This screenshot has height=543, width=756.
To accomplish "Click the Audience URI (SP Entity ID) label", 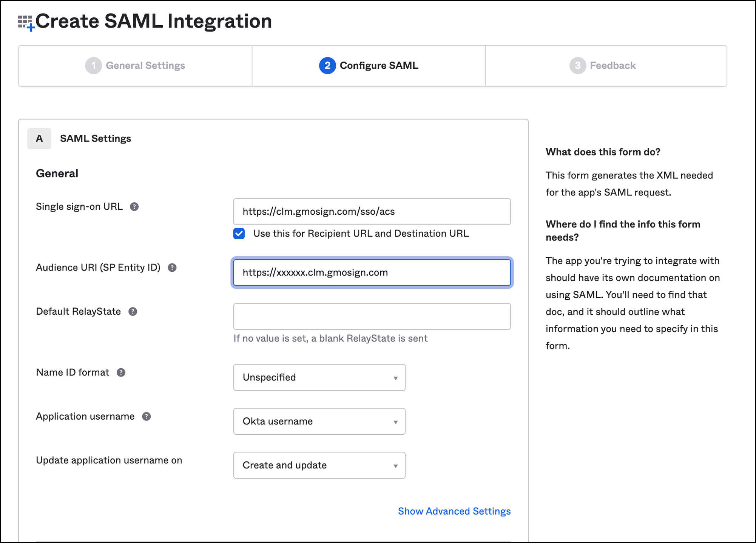I will tap(98, 268).
